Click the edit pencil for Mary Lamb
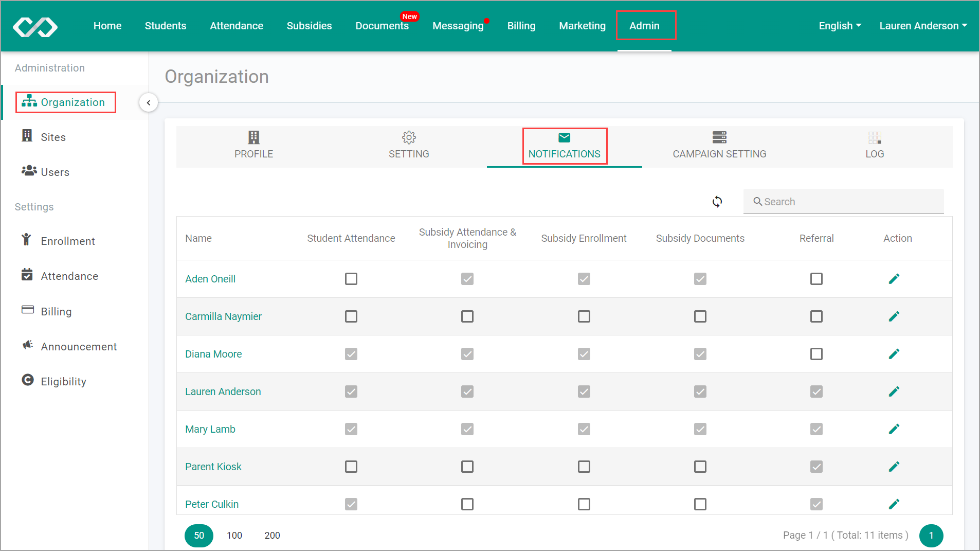The width and height of the screenshot is (980, 551). click(x=894, y=429)
